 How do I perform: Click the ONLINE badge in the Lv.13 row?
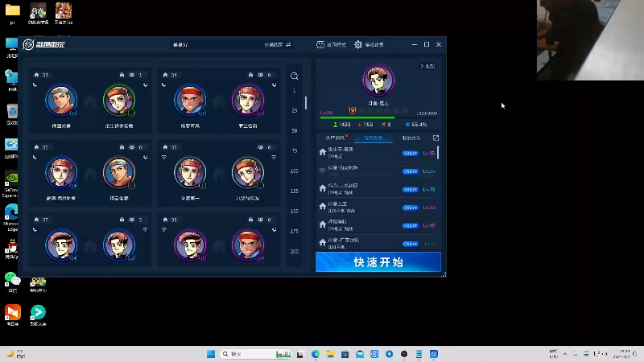[x=410, y=189]
